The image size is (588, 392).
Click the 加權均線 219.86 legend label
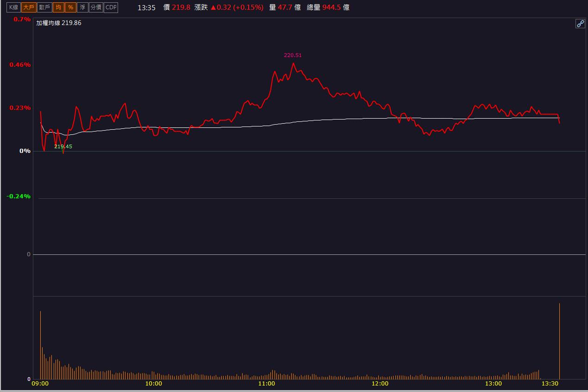59,23
